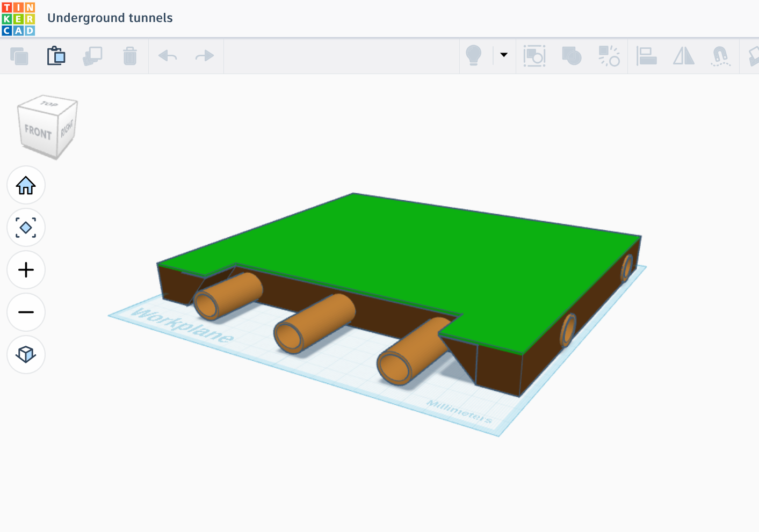The image size is (759, 532).
Task: Click the TOP face of view cube
Action: pos(49,104)
